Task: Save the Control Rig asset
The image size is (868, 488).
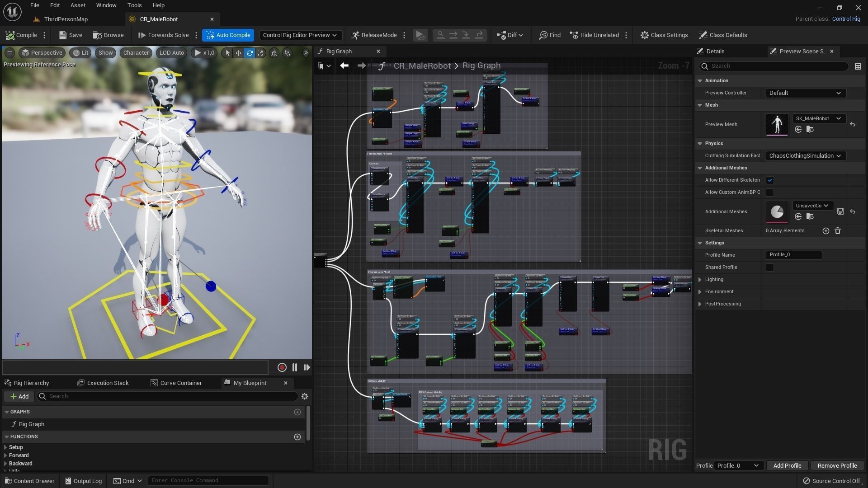Action: point(71,35)
